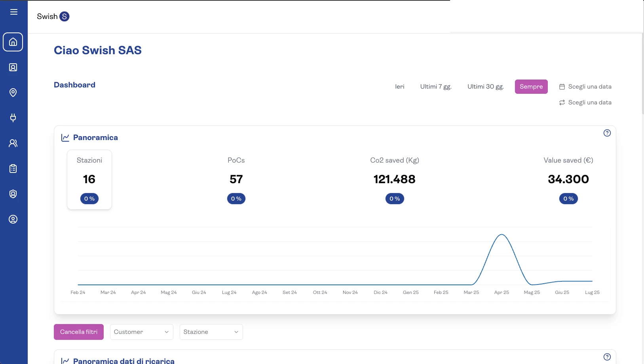Click the Panoramica help question icon
The height and width of the screenshot is (364, 644).
tap(607, 133)
